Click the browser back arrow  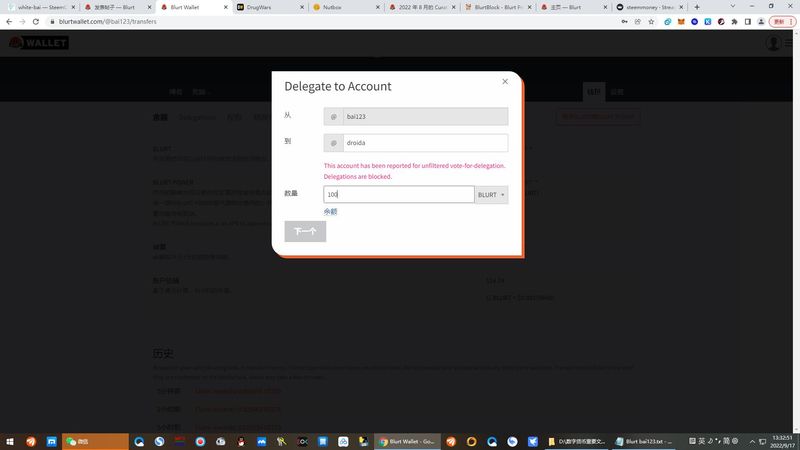coord(8,21)
